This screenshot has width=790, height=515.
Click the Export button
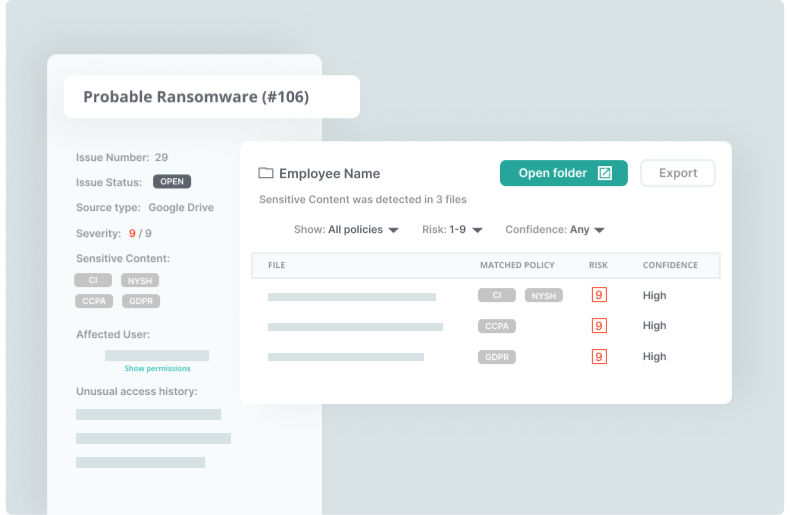[x=677, y=173]
